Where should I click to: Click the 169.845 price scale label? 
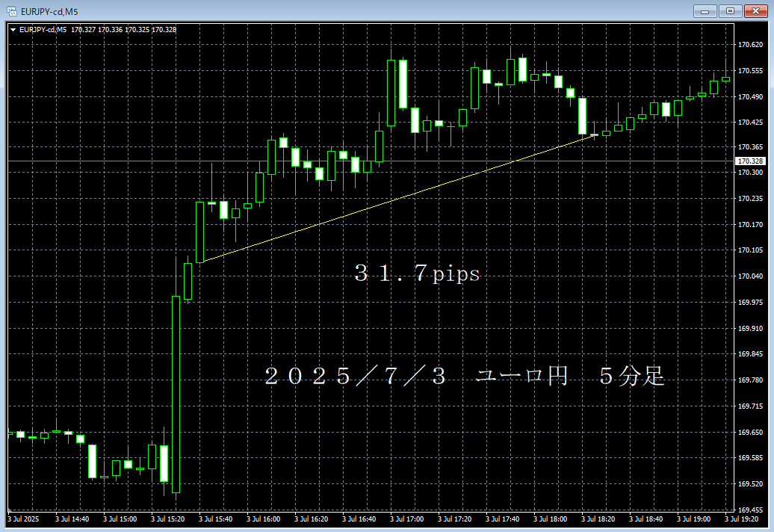[x=750, y=354]
